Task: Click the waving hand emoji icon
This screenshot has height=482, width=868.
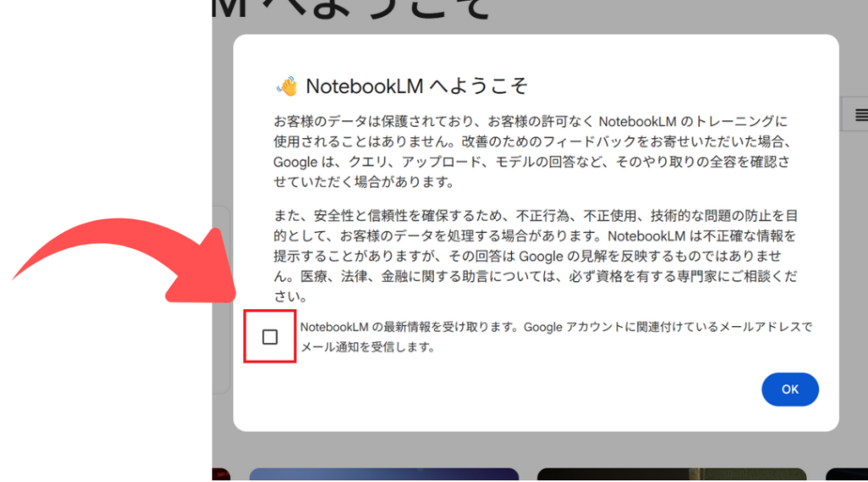Action: click(287, 86)
